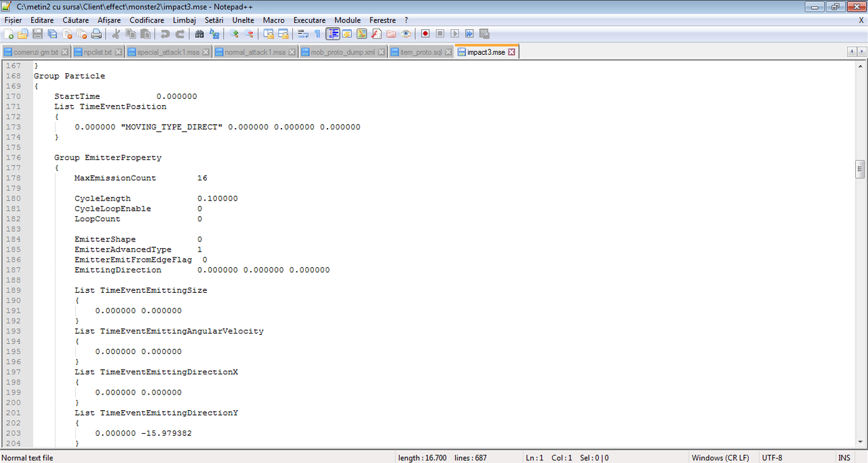The image size is (868, 463).
Task: Open the Document Map panel icon
Action: [x=361, y=34]
